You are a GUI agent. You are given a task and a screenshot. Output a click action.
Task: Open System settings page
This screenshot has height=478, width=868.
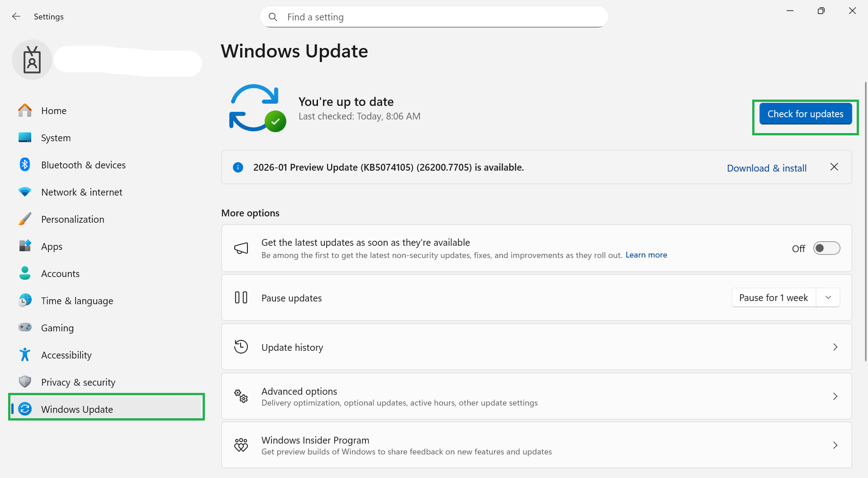(106, 138)
